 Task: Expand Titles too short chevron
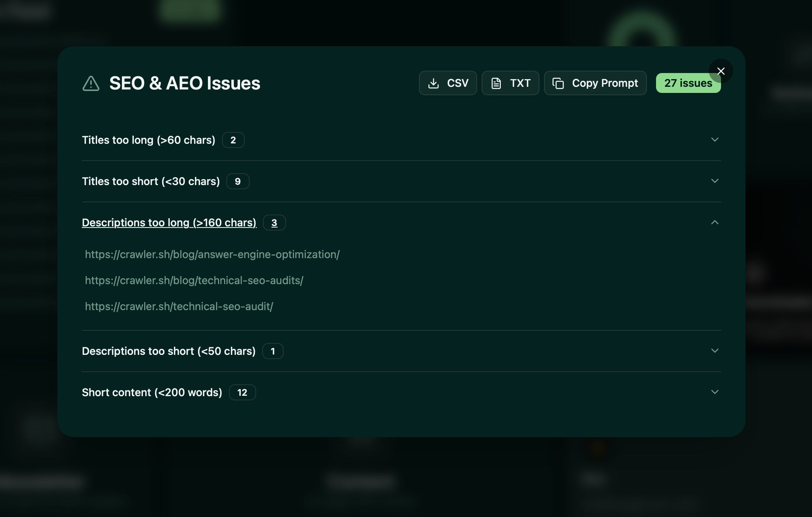(x=715, y=181)
